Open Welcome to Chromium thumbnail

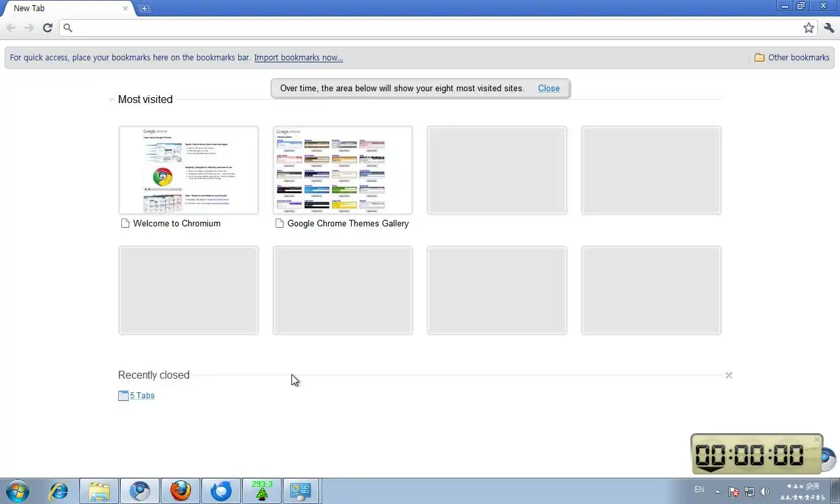188,170
